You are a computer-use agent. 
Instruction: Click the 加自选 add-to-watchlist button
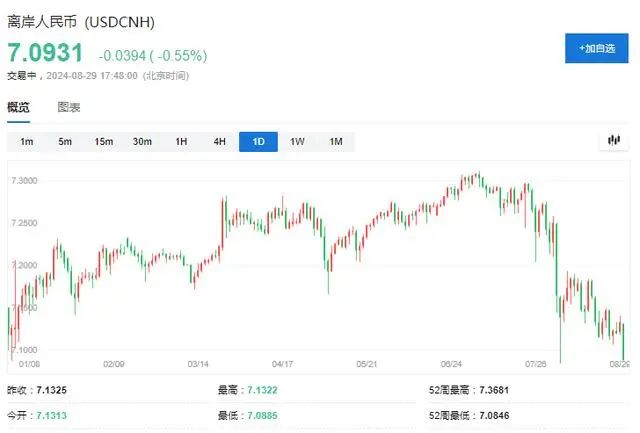(596, 48)
